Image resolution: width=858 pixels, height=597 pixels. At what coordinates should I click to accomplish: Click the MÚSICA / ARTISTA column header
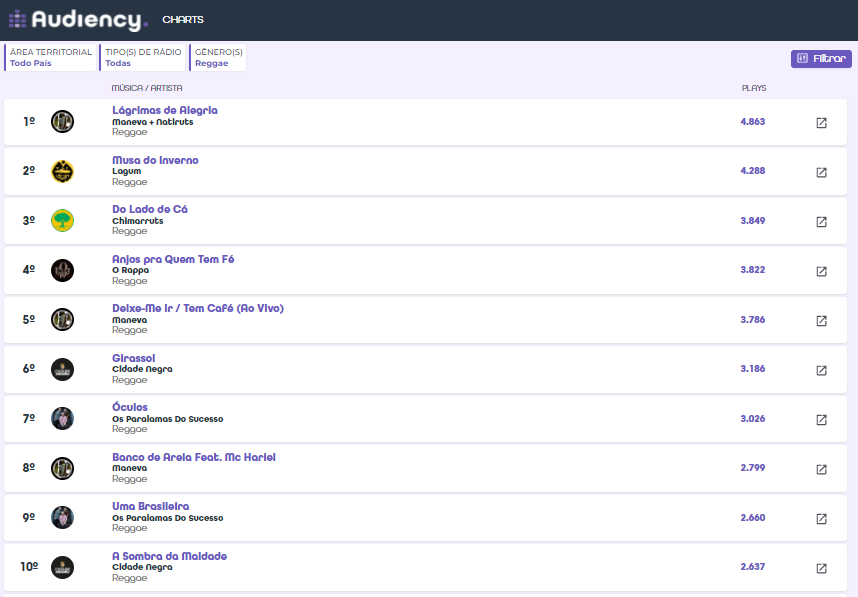147,88
